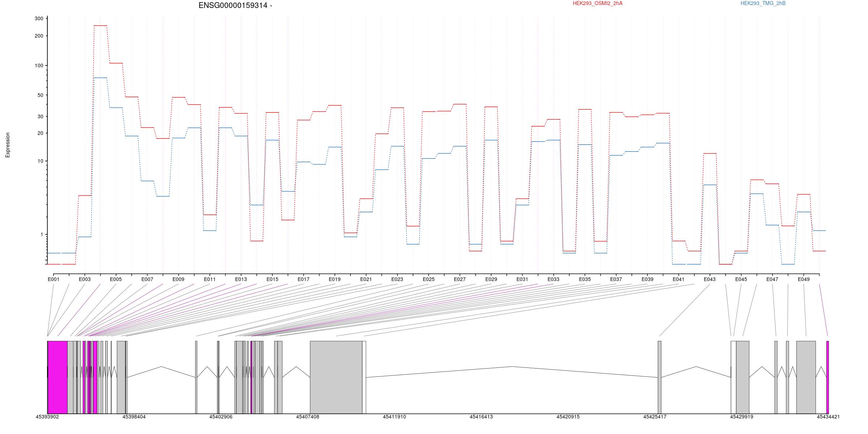The width and height of the screenshot is (868, 434).
Task: Select exon label E027
Action: tap(460, 279)
